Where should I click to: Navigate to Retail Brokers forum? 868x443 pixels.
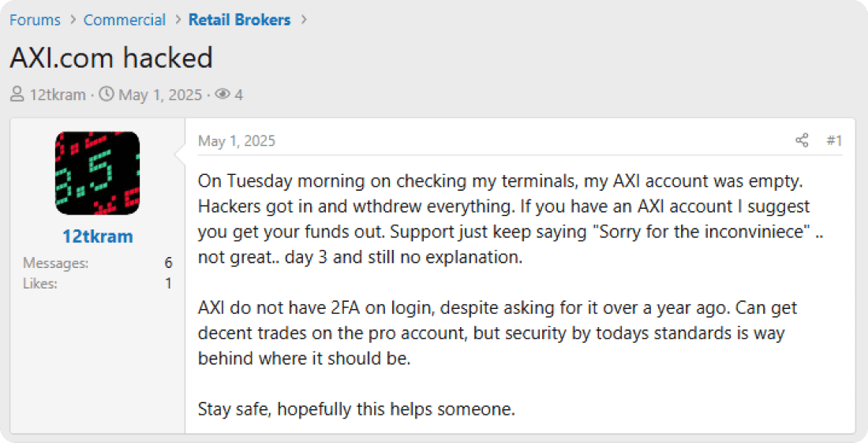coord(239,20)
